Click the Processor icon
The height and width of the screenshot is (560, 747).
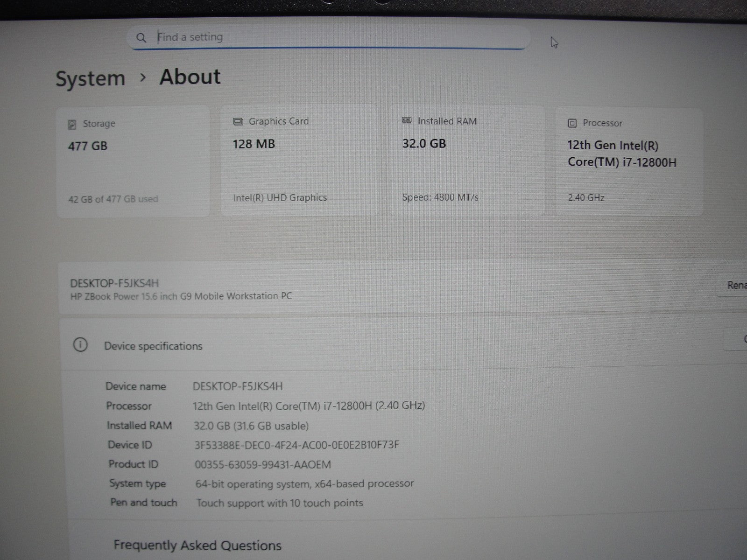(x=572, y=123)
